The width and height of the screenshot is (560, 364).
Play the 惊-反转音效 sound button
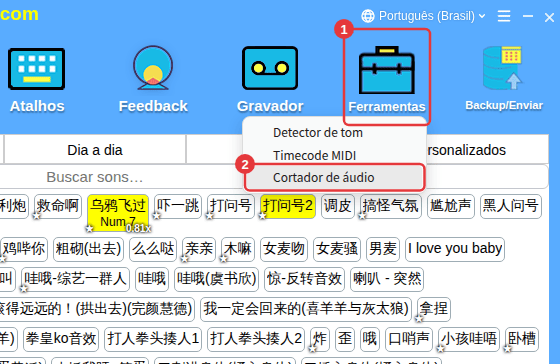tap(304, 279)
